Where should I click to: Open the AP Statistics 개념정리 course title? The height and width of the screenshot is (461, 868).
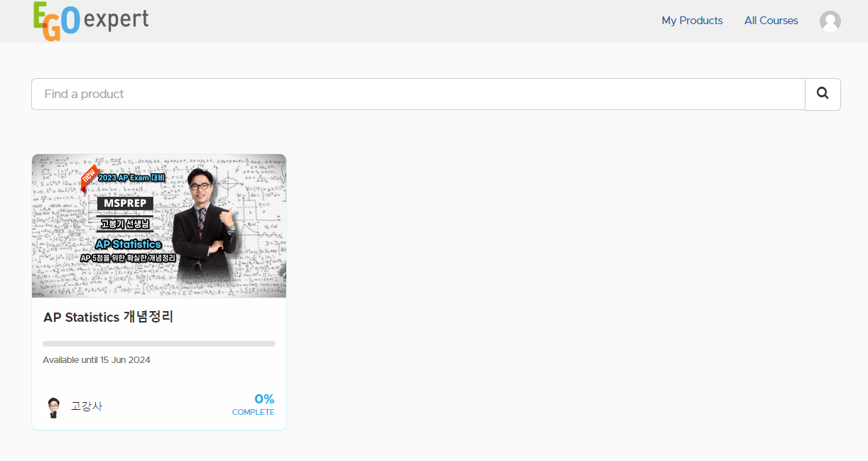109,317
